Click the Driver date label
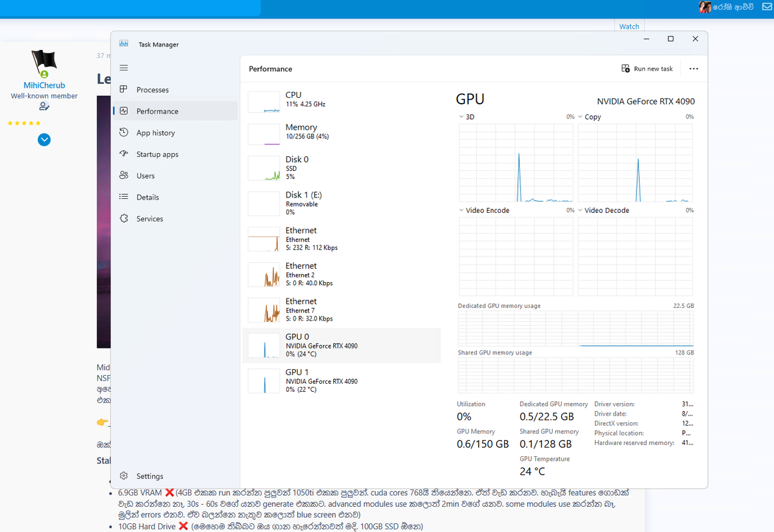Screen dimensions: 774x532 [610, 414]
